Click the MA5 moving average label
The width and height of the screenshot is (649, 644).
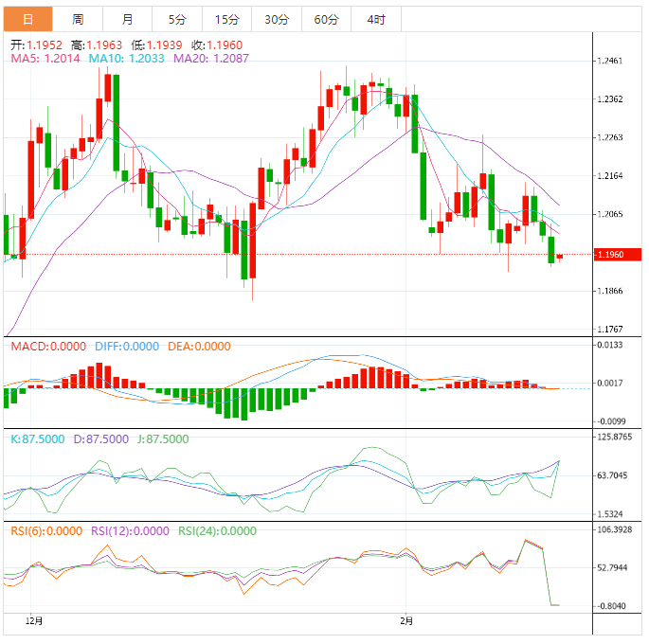click(x=45, y=59)
